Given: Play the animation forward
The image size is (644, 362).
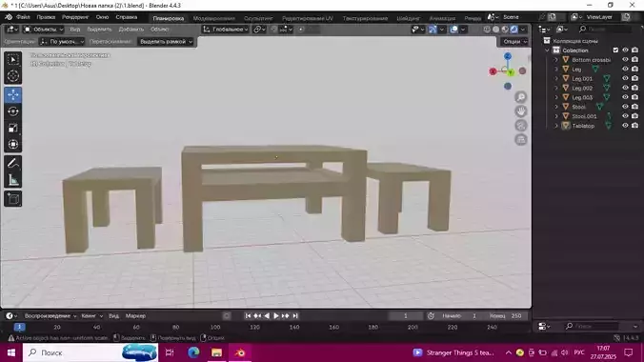Looking at the screenshot, I should pyautogui.click(x=276, y=316).
